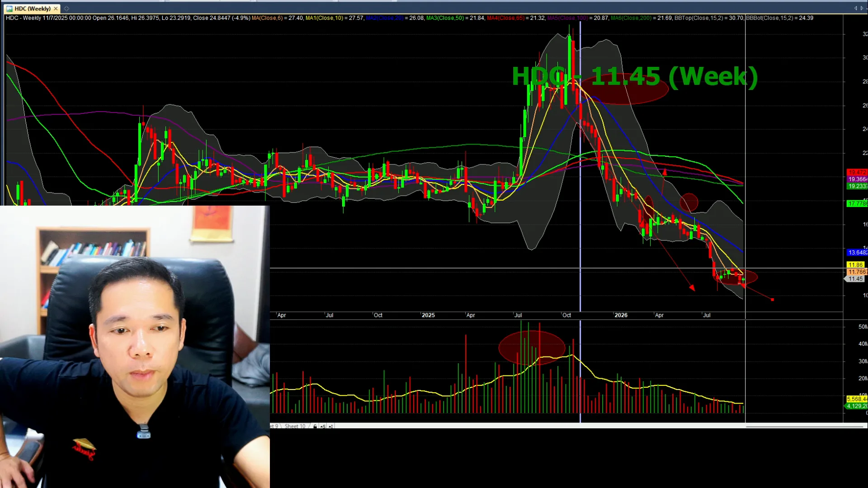Click the yellow 5,568 volume average label

[x=857, y=399]
